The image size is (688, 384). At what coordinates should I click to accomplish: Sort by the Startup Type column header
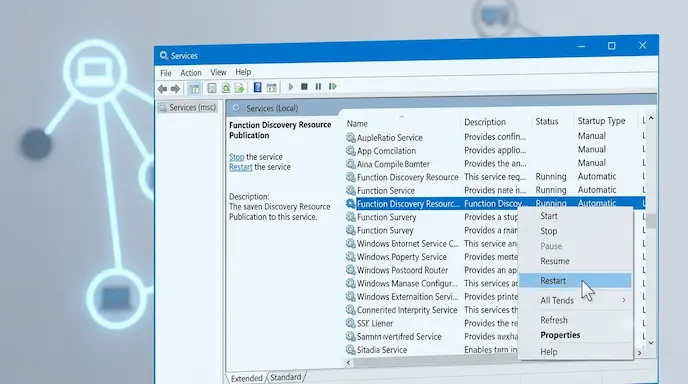click(601, 121)
